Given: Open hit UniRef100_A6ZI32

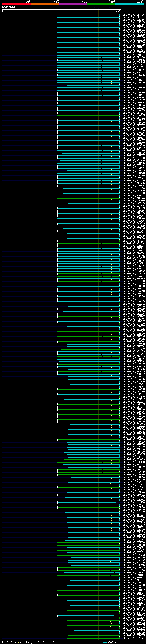Looking at the screenshot, I should pyautogui.click(x=134, y=560).
